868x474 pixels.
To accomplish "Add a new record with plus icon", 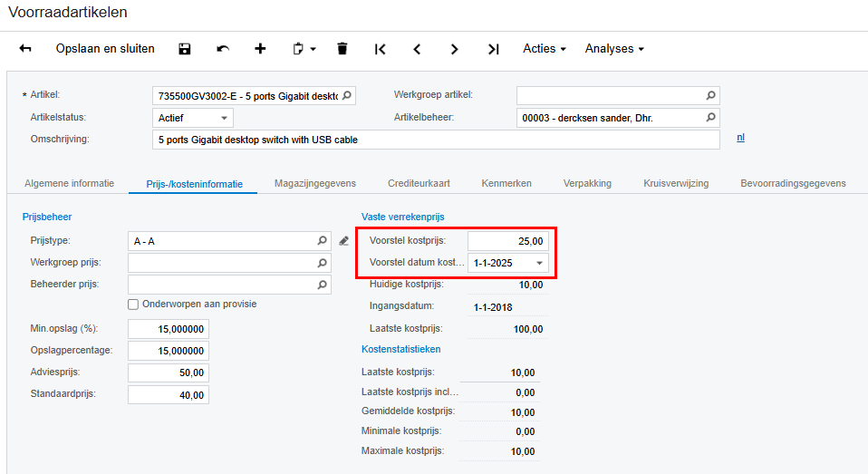I will (x=260, y=49).
